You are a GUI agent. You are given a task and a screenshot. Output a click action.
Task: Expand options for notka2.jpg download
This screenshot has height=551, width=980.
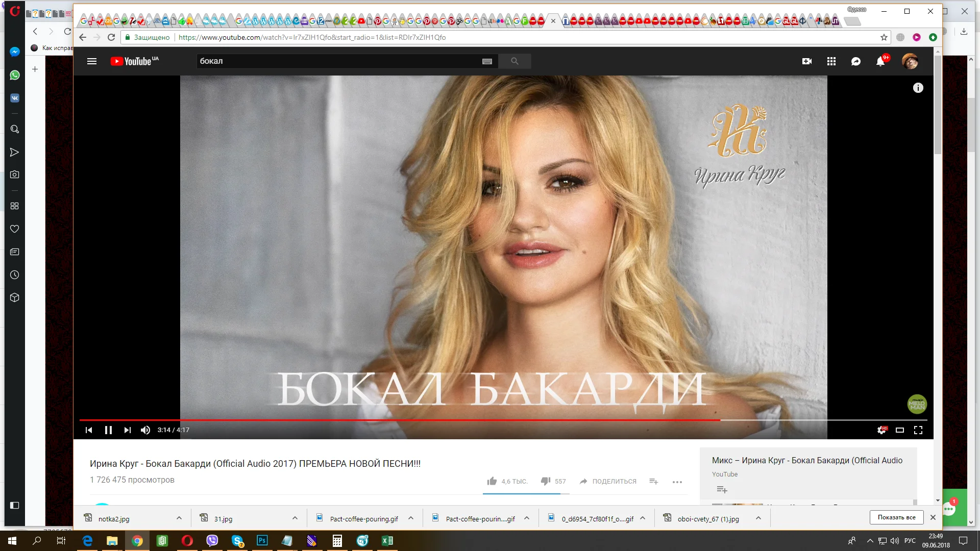tap(179, 518)
